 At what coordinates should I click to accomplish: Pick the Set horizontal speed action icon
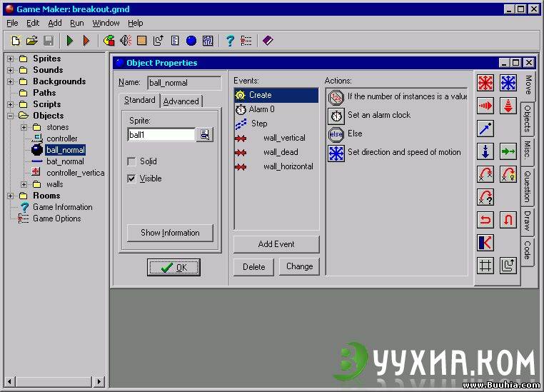(485, 106)
